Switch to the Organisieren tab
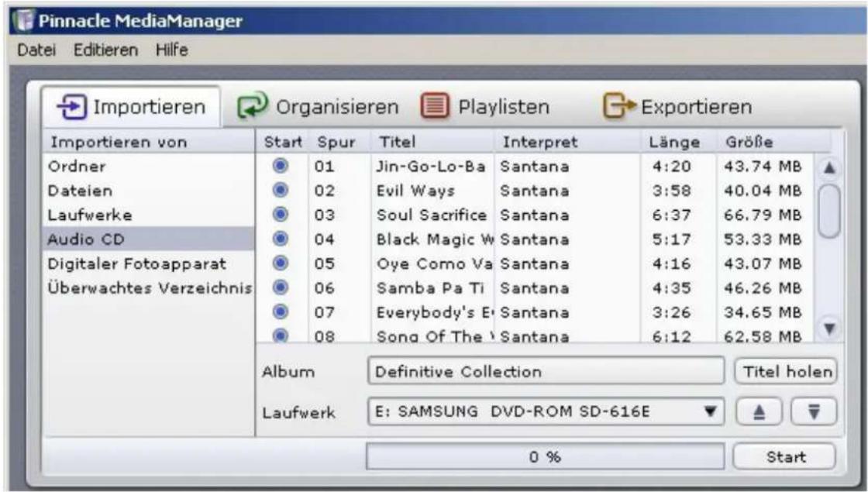 [318, 107]
